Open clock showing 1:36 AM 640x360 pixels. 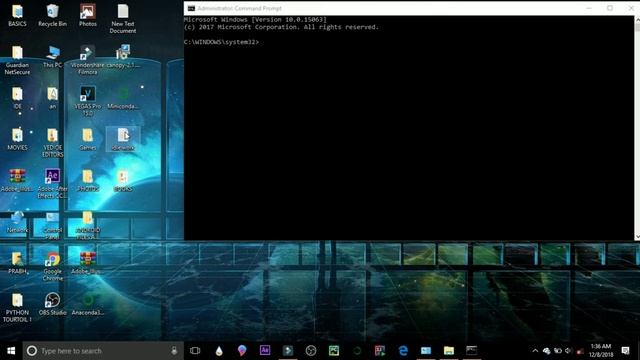[x=601, y=351]
